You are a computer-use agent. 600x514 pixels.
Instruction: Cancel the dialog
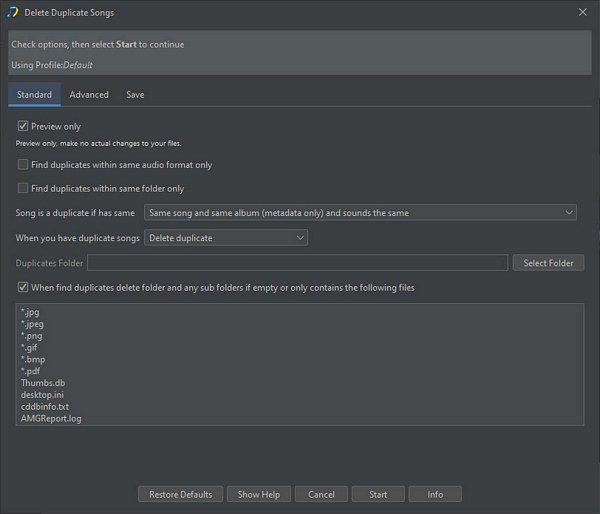tap(321, 494)
